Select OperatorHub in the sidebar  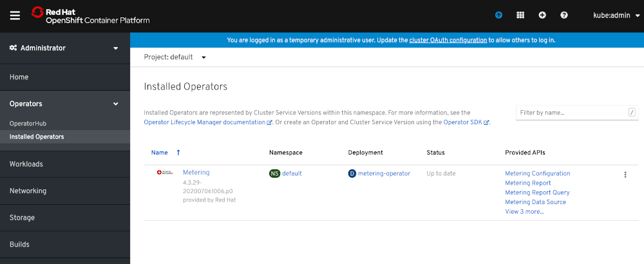point(28,123)
